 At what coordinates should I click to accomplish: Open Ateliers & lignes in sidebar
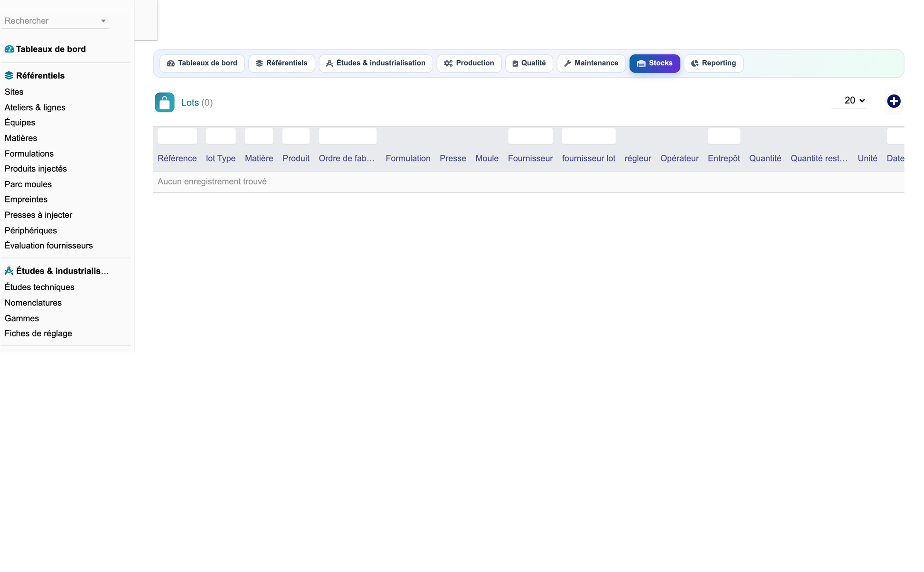click(x=35, y=107)
